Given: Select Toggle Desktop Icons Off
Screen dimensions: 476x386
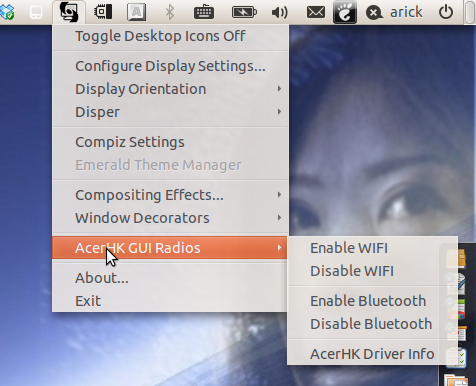Looking at the screenshot, I should 171,36.
